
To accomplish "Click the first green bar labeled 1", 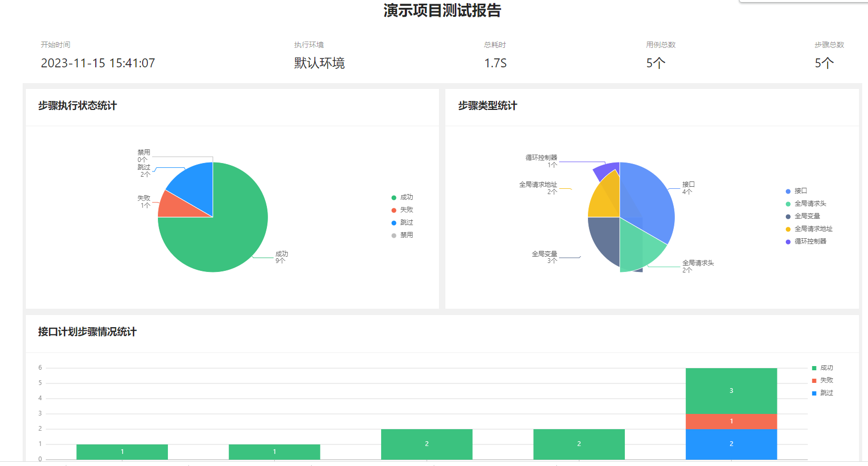I will pyautogui.click(x=122, y=452).
